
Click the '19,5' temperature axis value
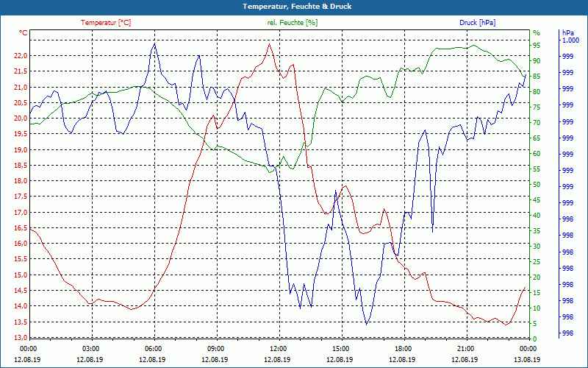pyautogui.click(x=21, y=134)
